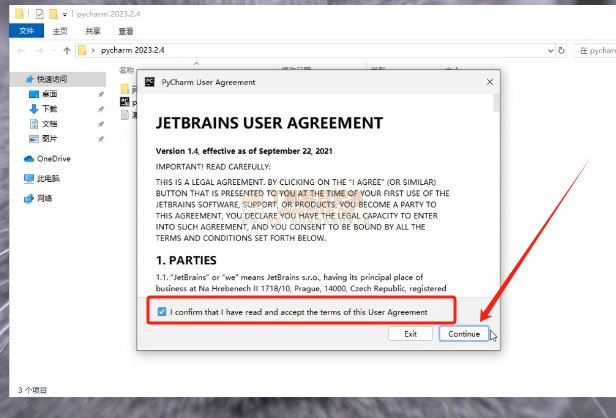Viewport: 616px width, 418px height.
Task: Close the PyCharm User Agreement dialog
Action: [x=490, y=82]
